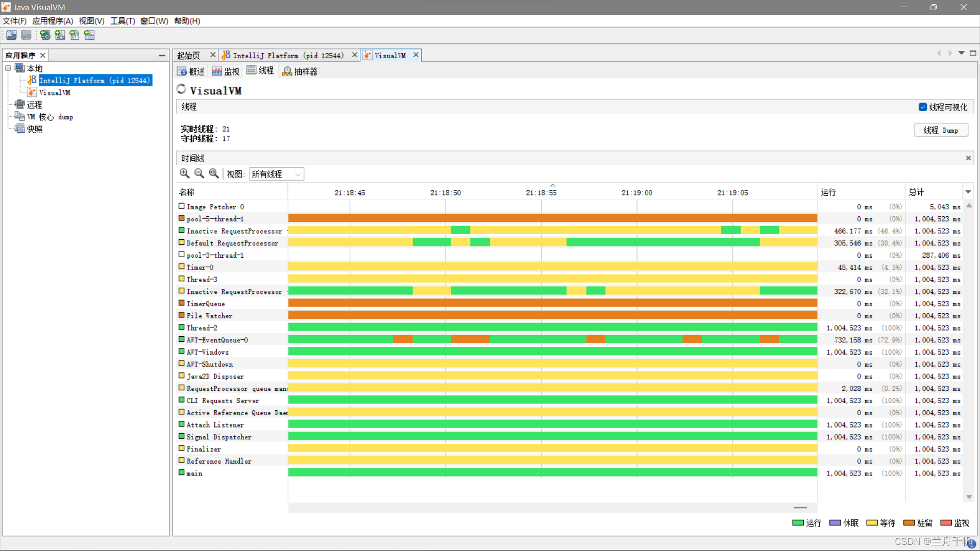Select VisualVM node in applications tree

(55, 92)
